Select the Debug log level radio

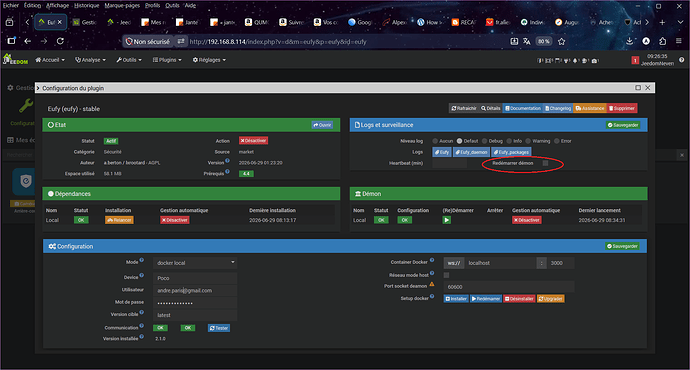pos(484,141)
